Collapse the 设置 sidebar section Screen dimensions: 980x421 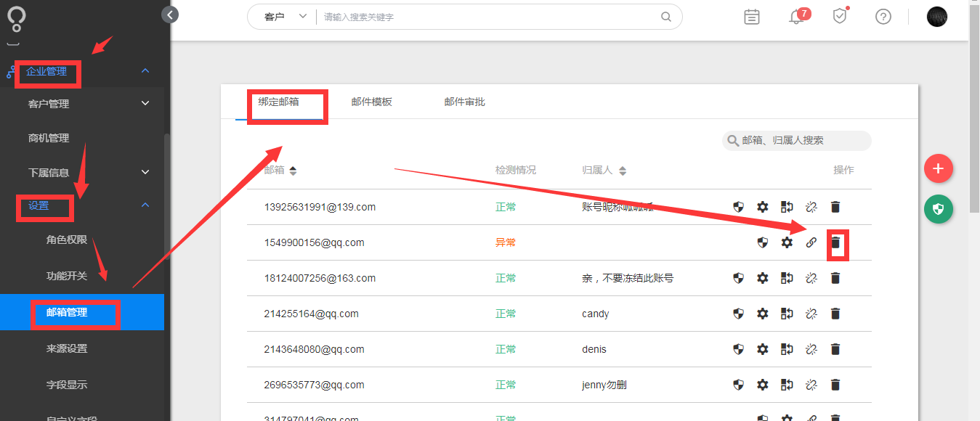click(x=44, y=208)
